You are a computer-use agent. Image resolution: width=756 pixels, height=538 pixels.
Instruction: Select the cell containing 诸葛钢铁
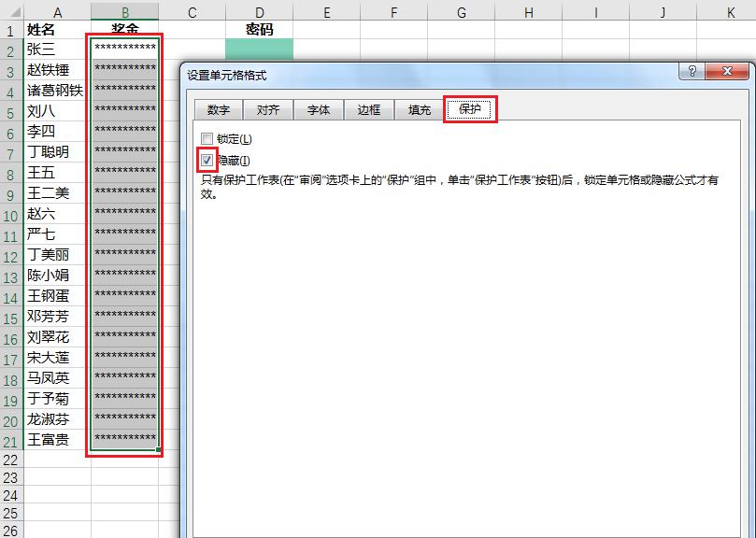[57, 91]
